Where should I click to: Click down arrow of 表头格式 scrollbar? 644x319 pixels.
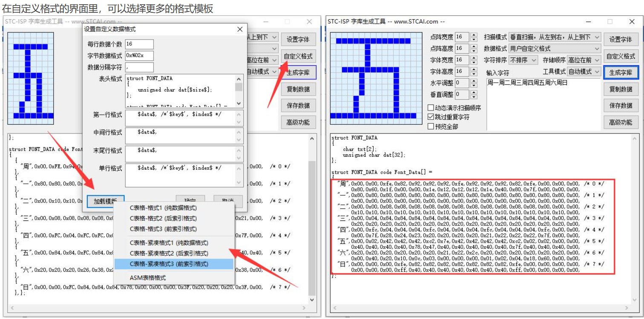239,103
